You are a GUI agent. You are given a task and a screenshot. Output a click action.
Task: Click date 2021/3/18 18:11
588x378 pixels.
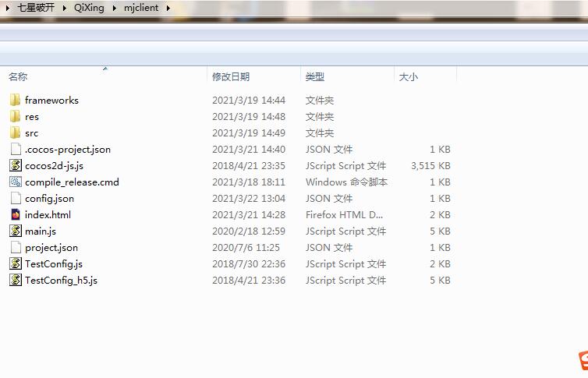tap(249, 182)
